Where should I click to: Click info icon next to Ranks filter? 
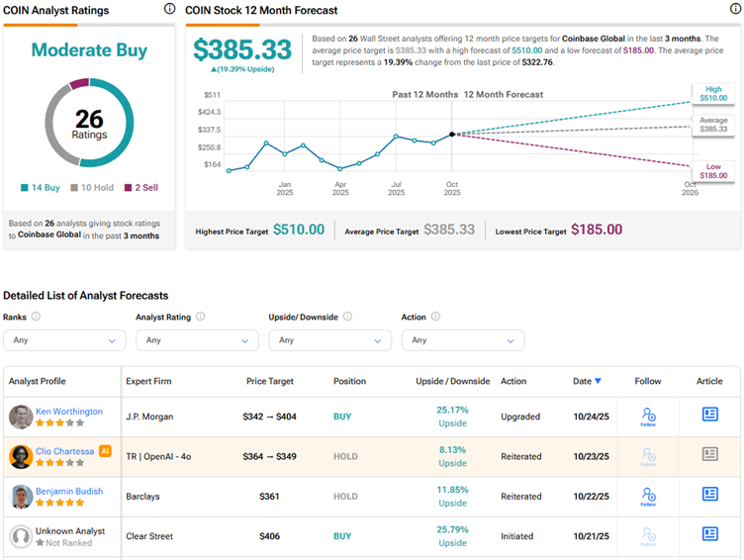pyautogui.click(x=37, y=317)
